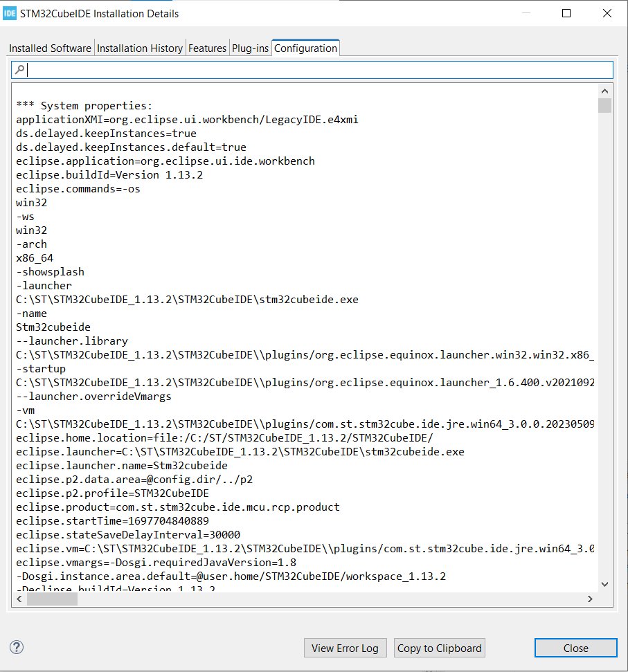The height and width of the screenshot is (672, 628).
Task: Click the '-name' line
Action: (x=31, y=314)
